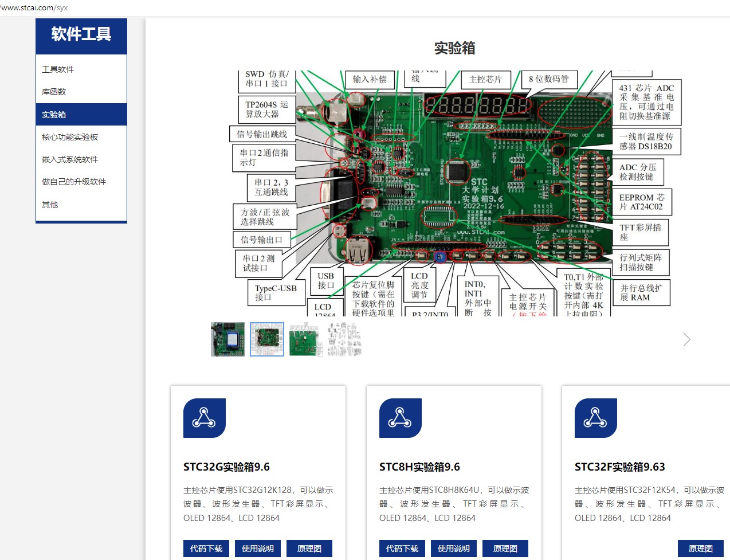Click the STC32F实验箱9.63 card icon

[596, 418]
